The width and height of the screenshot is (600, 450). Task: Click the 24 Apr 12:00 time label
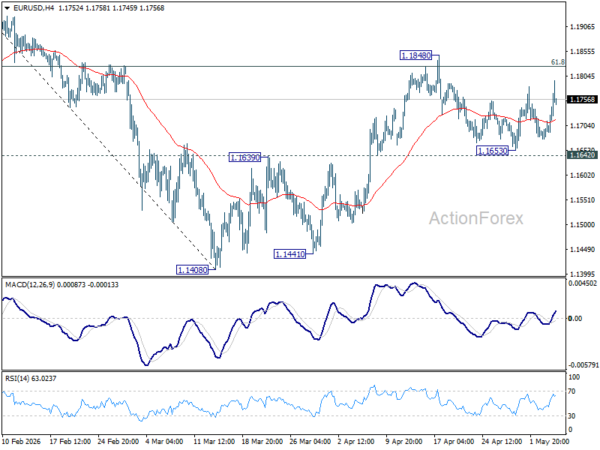click(502, 442)
